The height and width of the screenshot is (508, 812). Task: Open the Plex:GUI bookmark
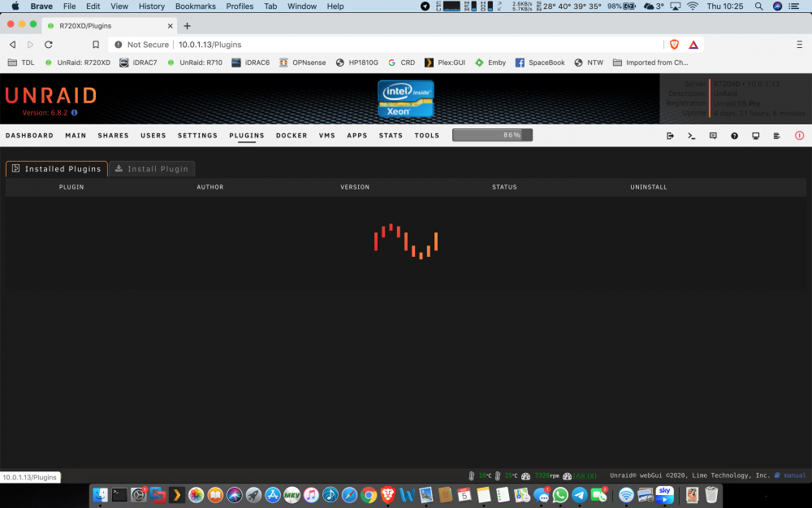point(445,63)
